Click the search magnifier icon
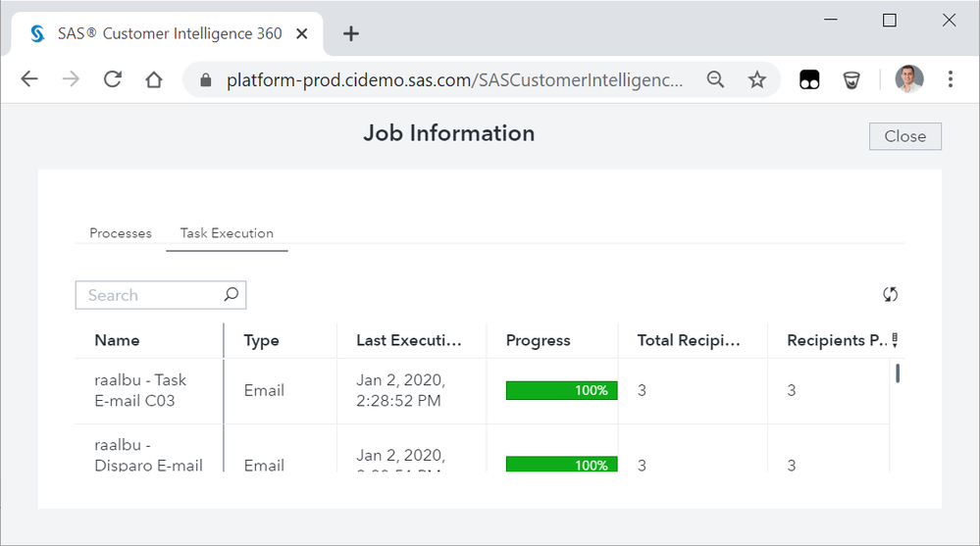The image size is (980, 546). pyautogui.click(x=231, y=294)
